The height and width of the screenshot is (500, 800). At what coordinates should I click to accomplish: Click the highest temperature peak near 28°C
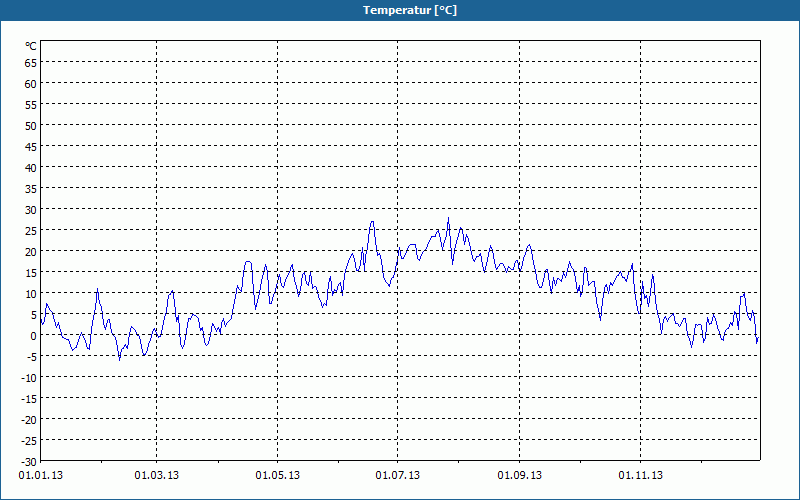(x=448, y=218)
